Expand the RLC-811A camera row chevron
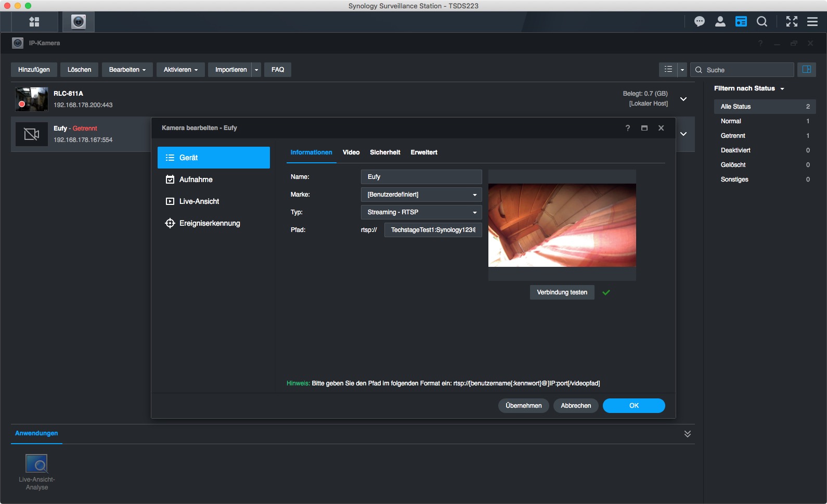The image size is (827, 504). pyautogui.click(x=683, y=99)
